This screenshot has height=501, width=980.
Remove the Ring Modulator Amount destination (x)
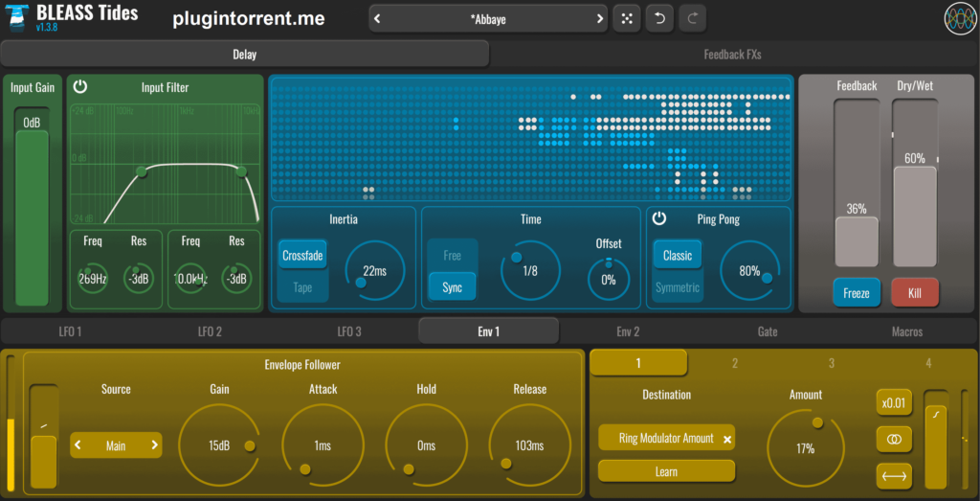727,440
